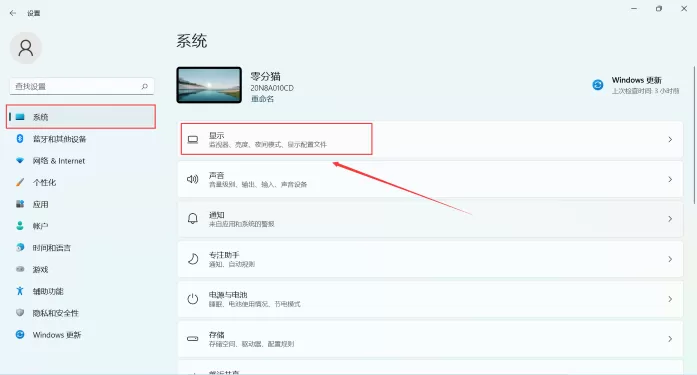This screenshot has width=697, height=375.
Task: Click the Windows Update sync icon at the top right
Action: [x=598, y=84]
